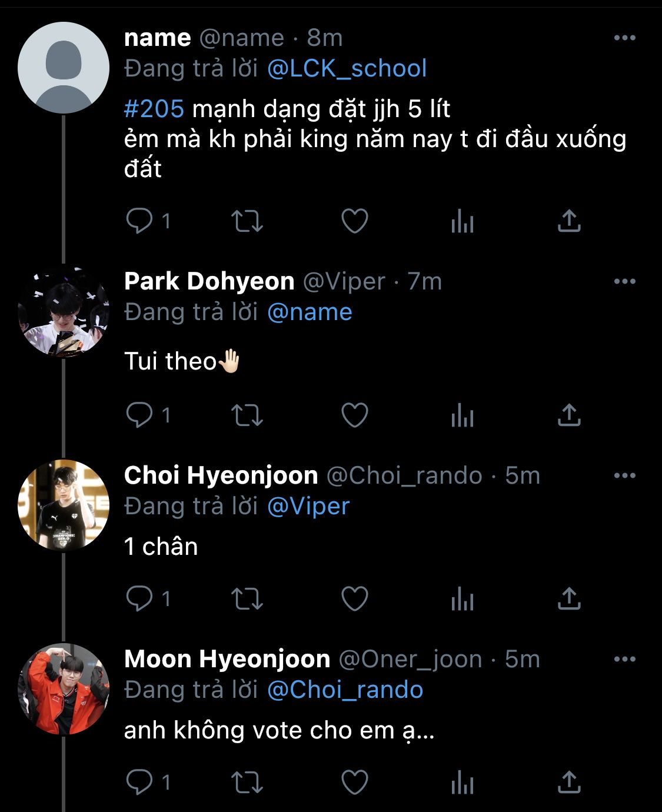Open Choi Hyeonjoon's display name
The height and width of the screenshot is (812, 662).
221,475
